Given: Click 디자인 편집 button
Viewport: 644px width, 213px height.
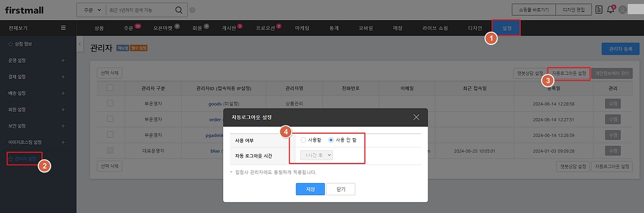Looking at the screenshot, I should (573, 9).
